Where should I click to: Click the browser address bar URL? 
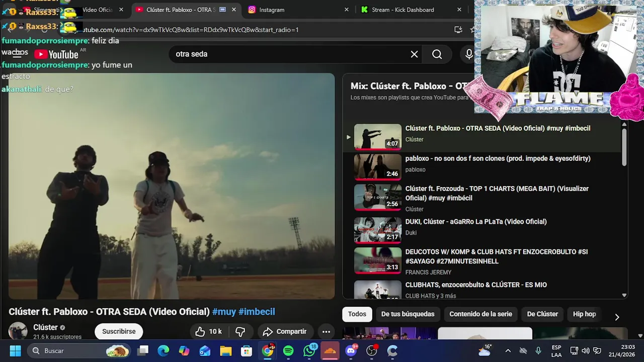pyautogui.click(x=191, y=30)
